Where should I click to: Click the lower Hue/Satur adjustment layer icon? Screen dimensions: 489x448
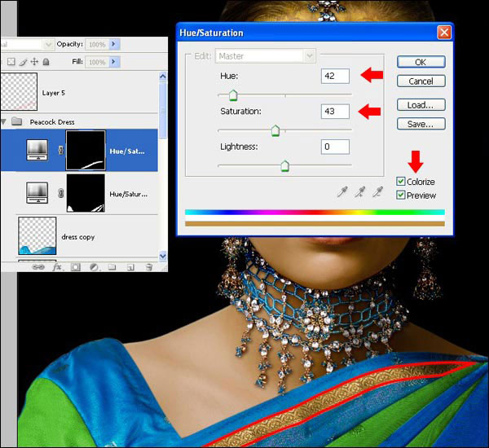click(37, 193)
